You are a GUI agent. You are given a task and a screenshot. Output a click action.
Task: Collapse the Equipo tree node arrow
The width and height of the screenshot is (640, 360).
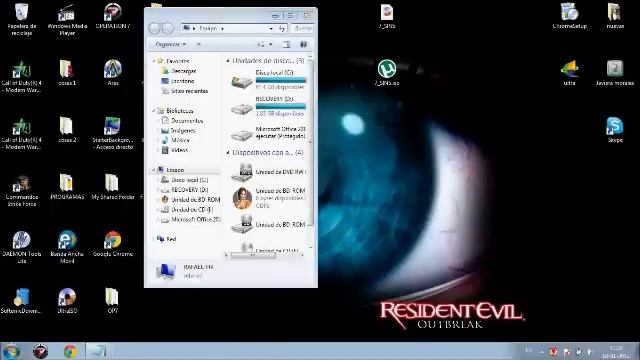pyautogui.click(x=154, y=170)
